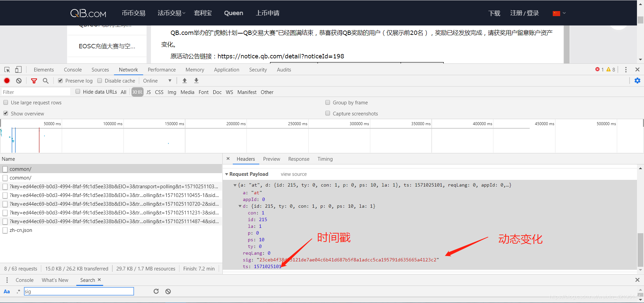The height and width of the screenshot is (303, 644).
Task: Stop recording network log (red circle)
Action: [7, 81]
